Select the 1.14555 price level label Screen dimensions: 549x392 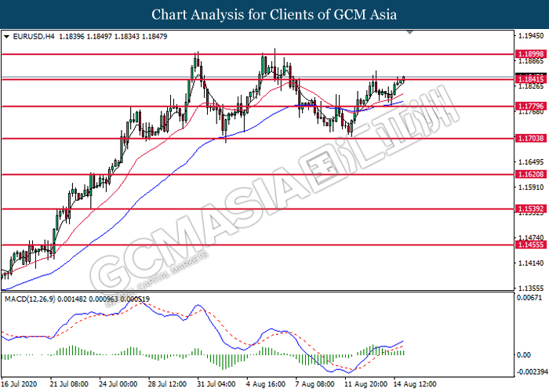click(531, 245)
